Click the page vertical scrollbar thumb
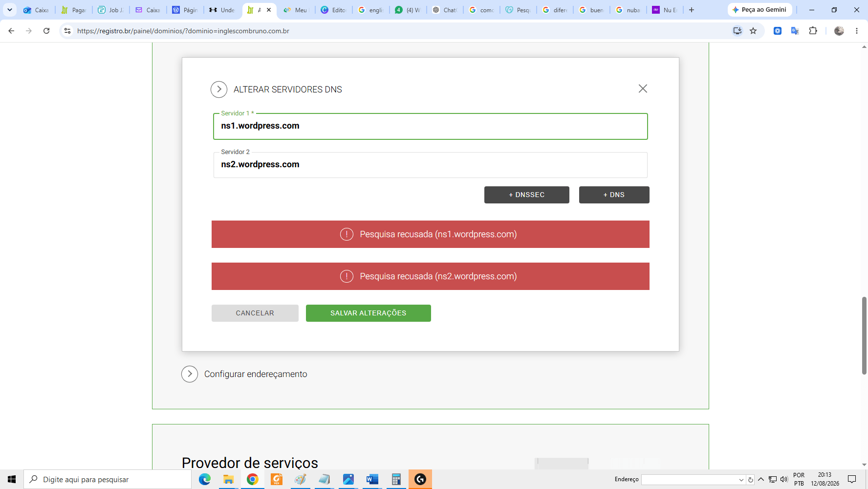This screenshot has height=489, width=868. (864, 335)
